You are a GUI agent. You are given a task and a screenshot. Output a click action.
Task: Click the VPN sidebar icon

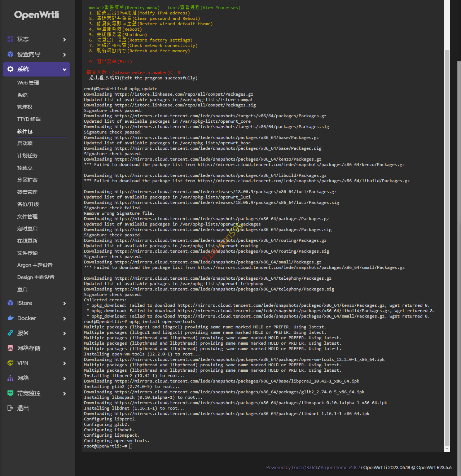pyautogui.click(x=10, y=363)
